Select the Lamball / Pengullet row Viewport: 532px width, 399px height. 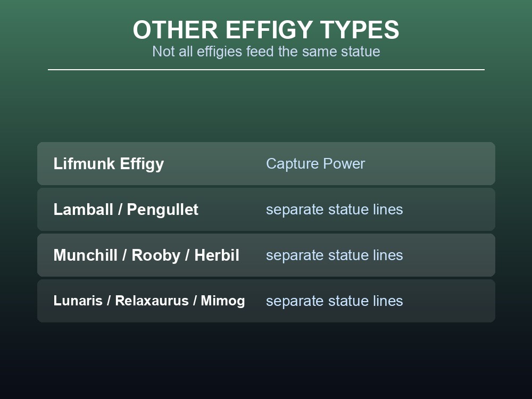pos(266,209)
